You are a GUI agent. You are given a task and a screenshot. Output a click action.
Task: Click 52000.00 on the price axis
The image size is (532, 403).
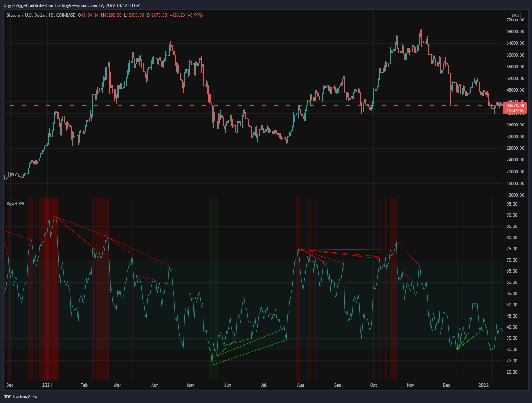click(515, 78)
